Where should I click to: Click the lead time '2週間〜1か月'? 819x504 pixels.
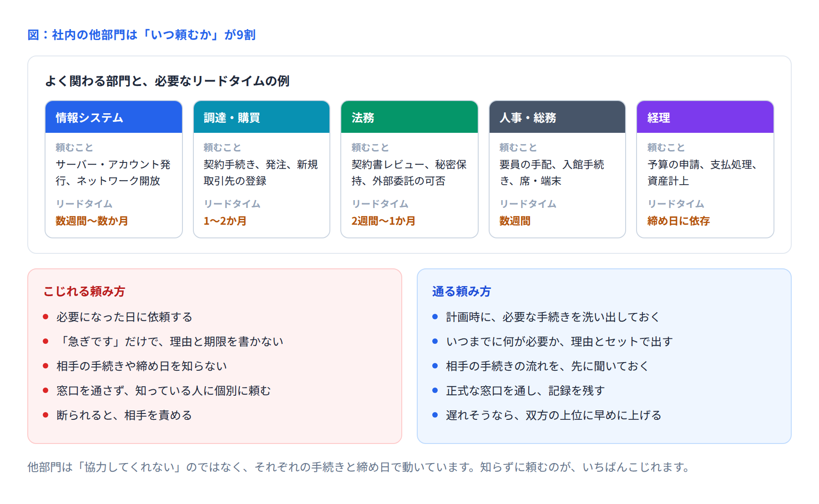pyautogui.click(x=384, y=221)
